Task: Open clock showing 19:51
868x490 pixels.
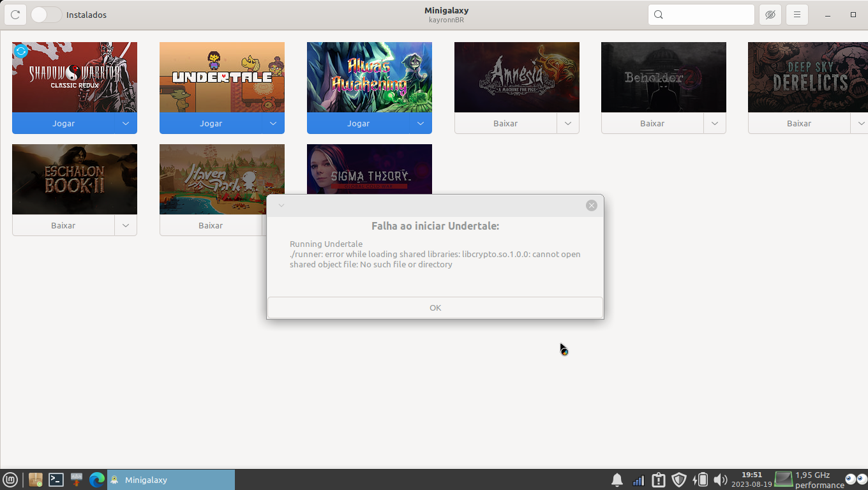Action: (752, 480)
